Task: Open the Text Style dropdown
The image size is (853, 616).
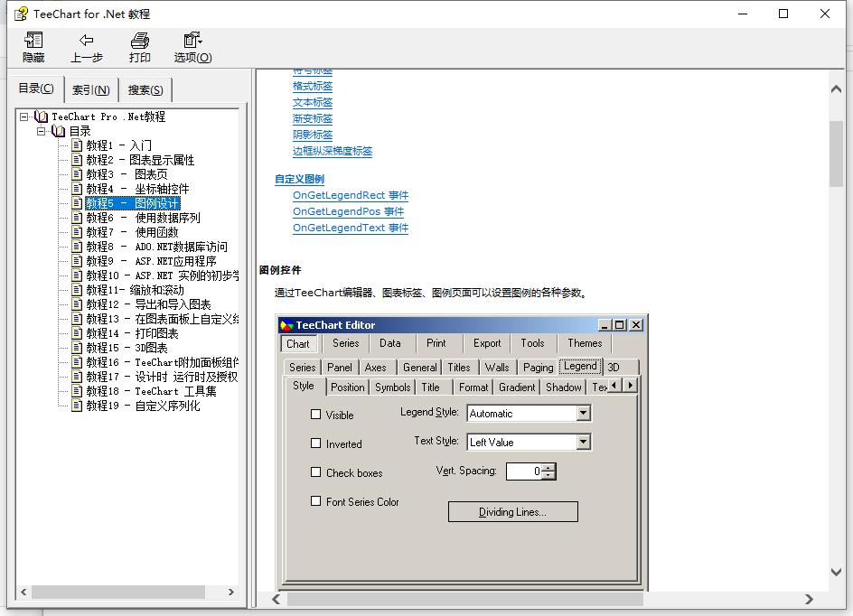Action: (583, 442)
